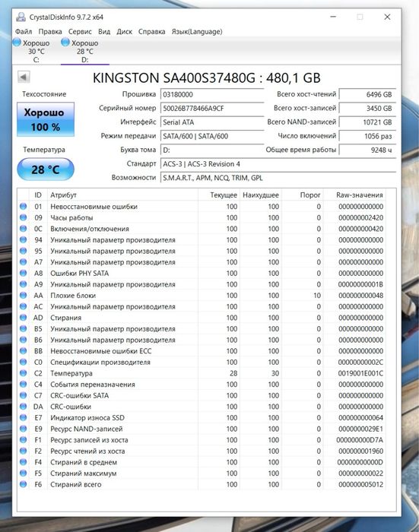
Task: Click the firmware field 03180000
Action: 212,94
